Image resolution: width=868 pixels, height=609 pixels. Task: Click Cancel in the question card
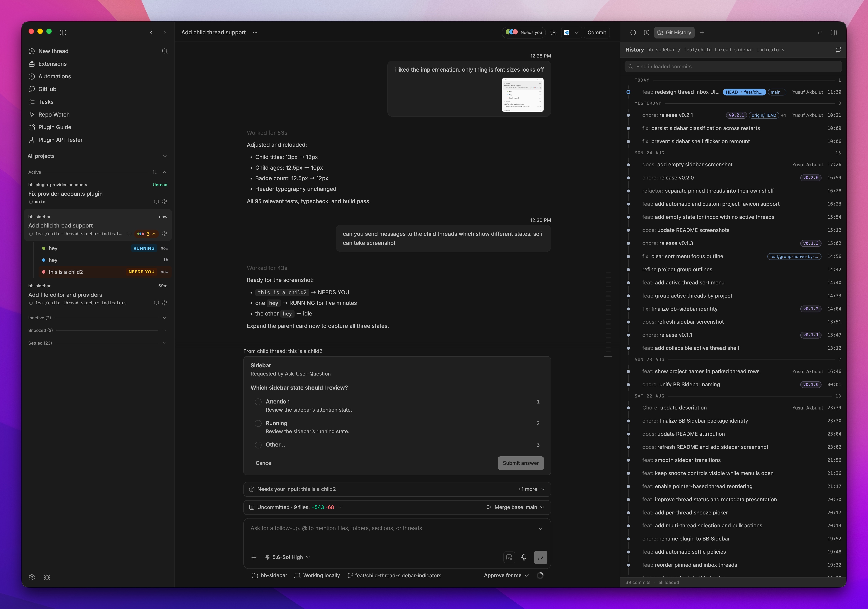tap(264, 463)
